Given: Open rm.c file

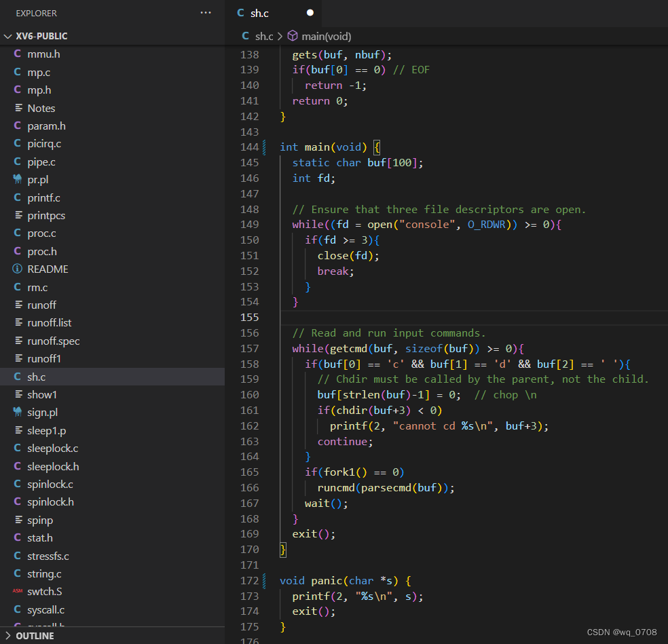Looking at the screenshot, I should pos(37,288).
